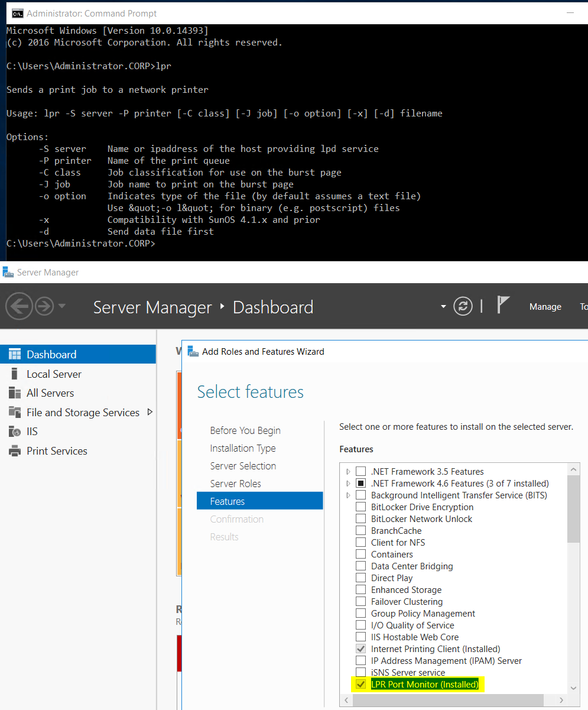Click the IIS sidebar icon
This screenshot has height=710, width=588.
[15, 432]
